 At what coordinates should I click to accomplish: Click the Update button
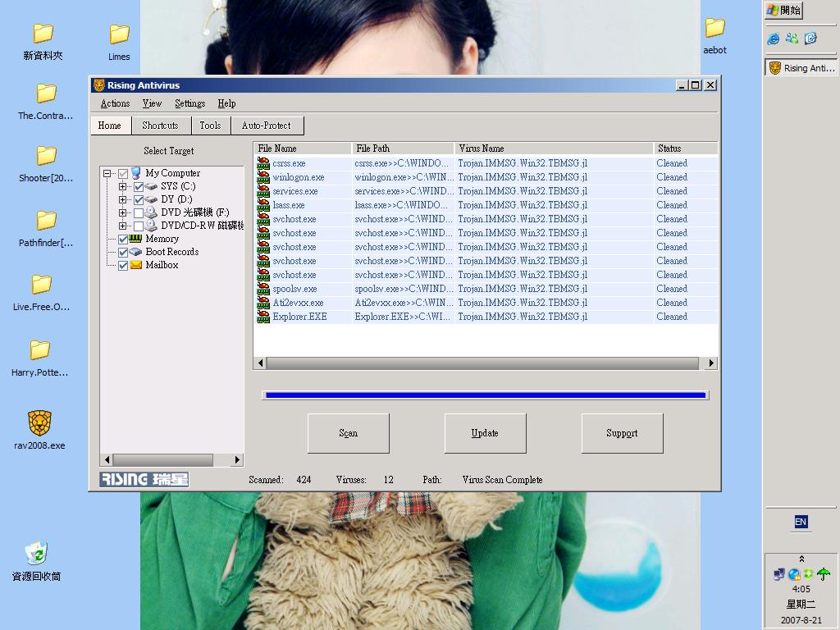[x=485, y=433]
